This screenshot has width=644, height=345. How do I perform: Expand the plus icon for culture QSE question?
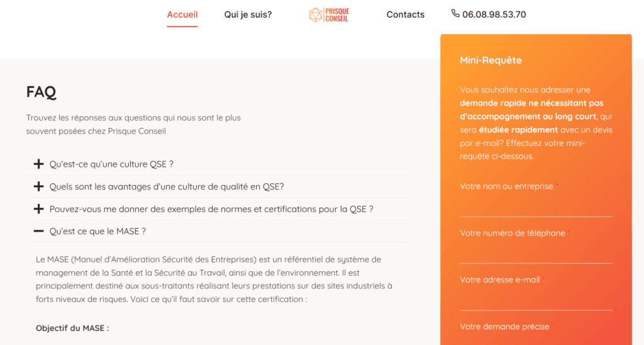pyautogui.click(x=38, y=164)
